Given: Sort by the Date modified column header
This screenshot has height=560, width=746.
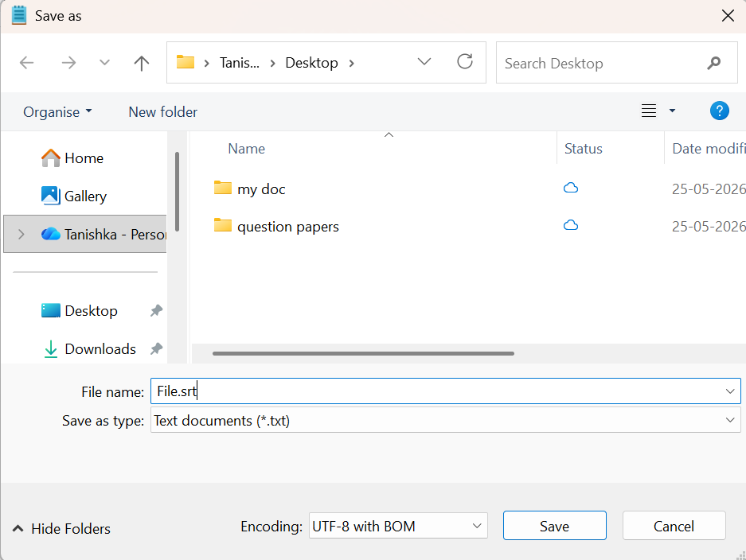Looking at the screenshot, I should pos(709,149).
